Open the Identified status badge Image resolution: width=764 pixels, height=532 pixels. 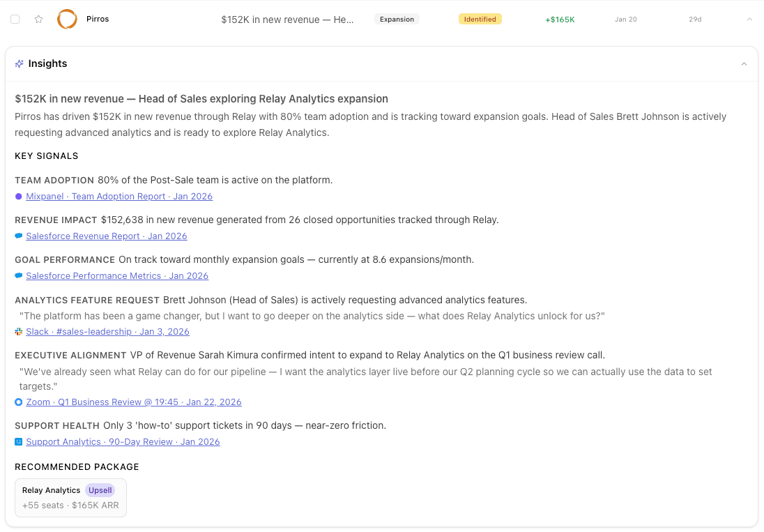click(480, 19)
